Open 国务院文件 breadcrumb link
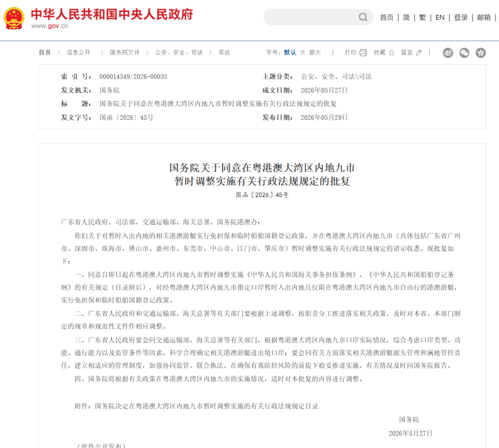 [x=125, y=53]
